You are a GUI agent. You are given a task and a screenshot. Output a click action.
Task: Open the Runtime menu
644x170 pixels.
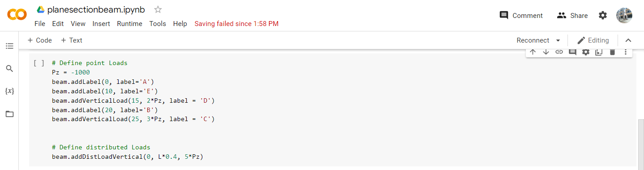coord(129,24)
